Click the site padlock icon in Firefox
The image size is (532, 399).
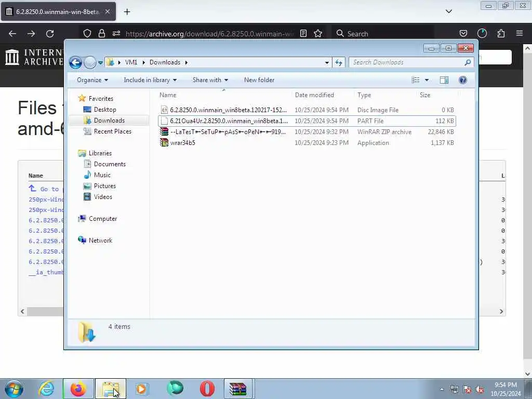[102, 33]
